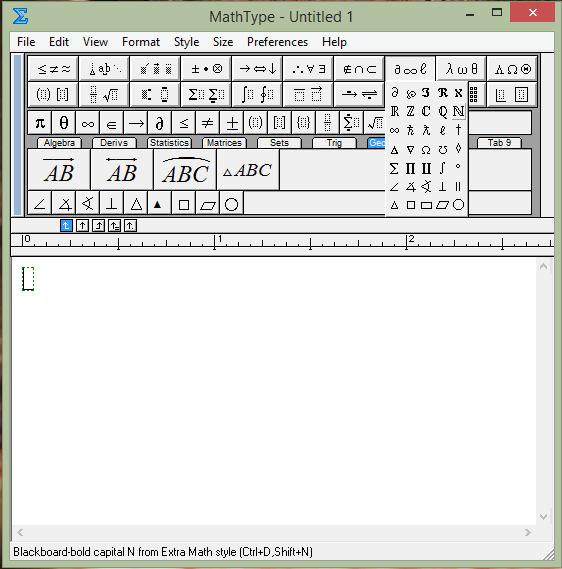This screenshot has width=562, height=569.
Task: Insert blackboard-bold N from the open palette
Action: coord(458,111)
